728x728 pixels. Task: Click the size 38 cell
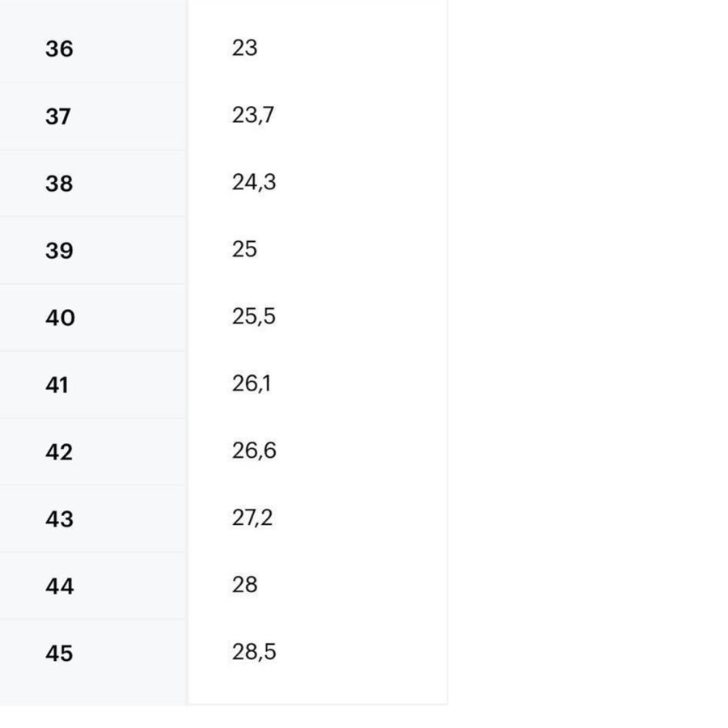click(59, 184)
